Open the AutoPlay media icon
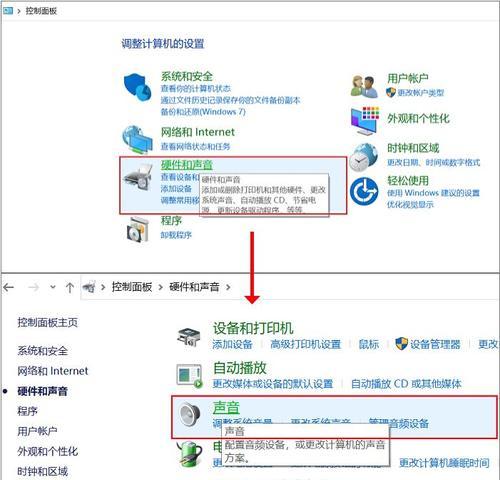This screenshot has height=480, width=500. click(189, 376)
